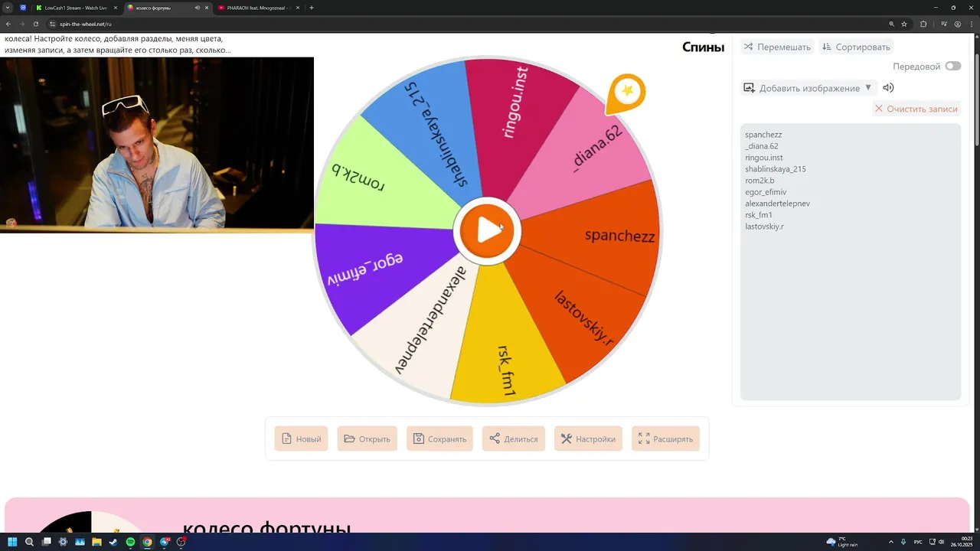Mute the колесо фортуны tab audio icon
This screenshot has width=980, height=551.
[197, 8]
